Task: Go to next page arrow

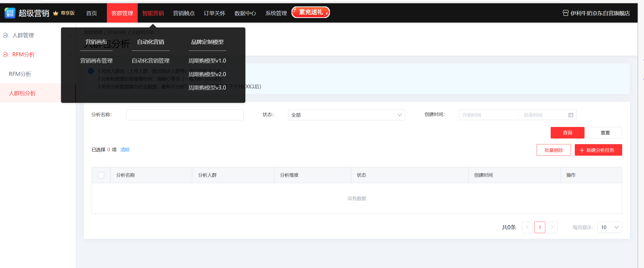Action: pos(552,227)
